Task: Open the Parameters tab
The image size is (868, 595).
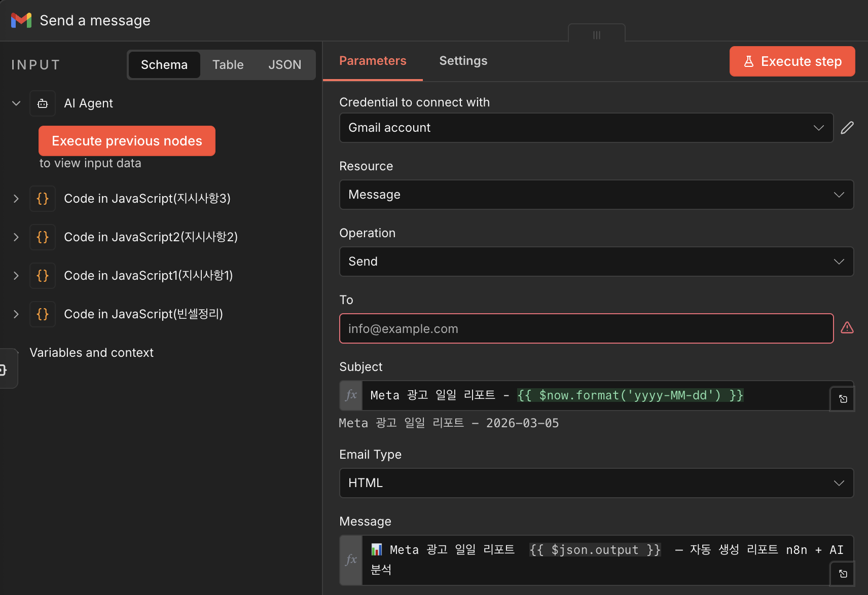Action: click(x=373, y=61)
